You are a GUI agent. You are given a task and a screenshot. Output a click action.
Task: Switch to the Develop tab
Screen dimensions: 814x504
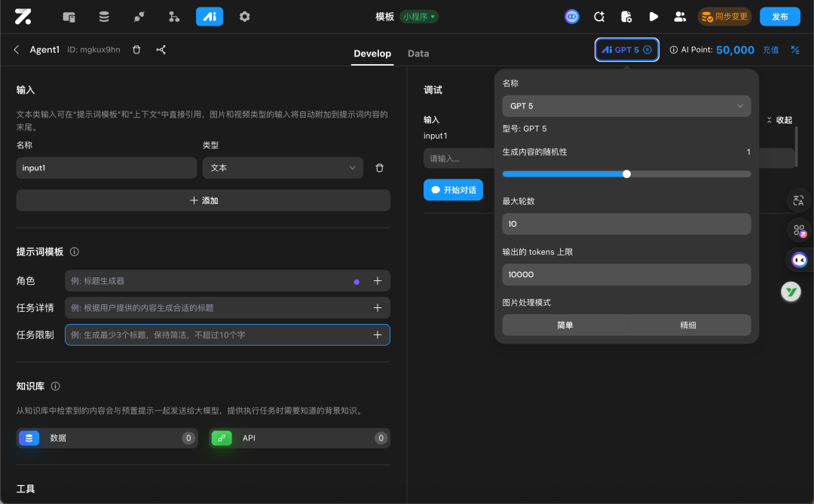pos(372,53)
